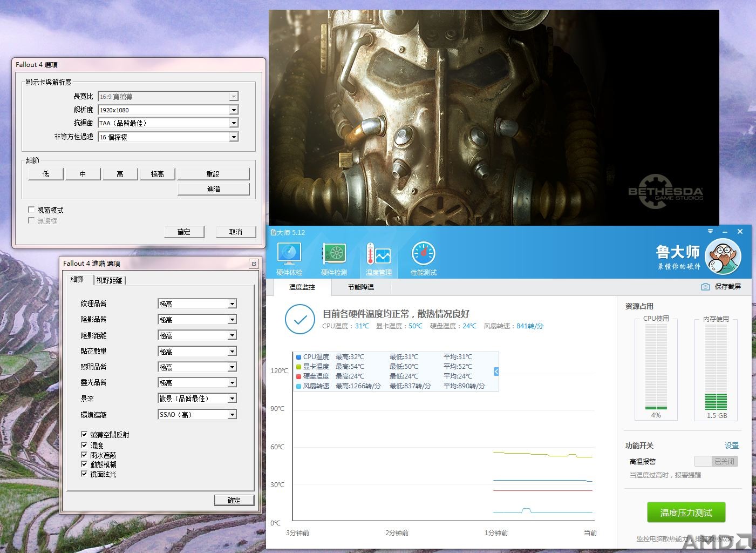
Task: Open the 硬件检测 hardware detection icon
Action: point(334,259)
